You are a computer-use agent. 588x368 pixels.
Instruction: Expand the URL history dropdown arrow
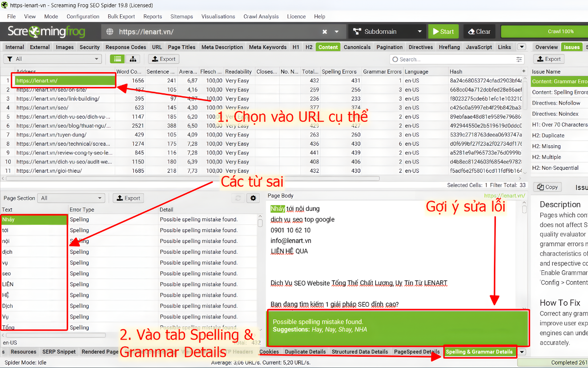(337, 32)
